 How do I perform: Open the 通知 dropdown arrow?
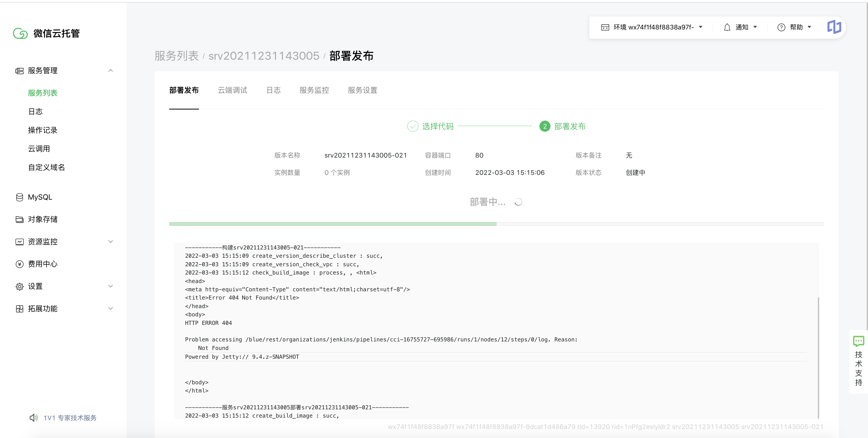click(755, 27)
